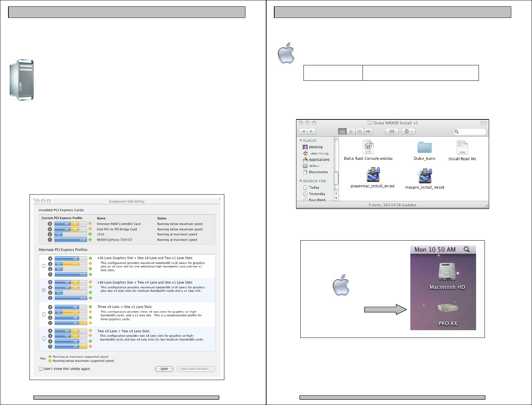
Task: Select the Two x4 Lane and One x1 profile
Action: pos(44,290)
